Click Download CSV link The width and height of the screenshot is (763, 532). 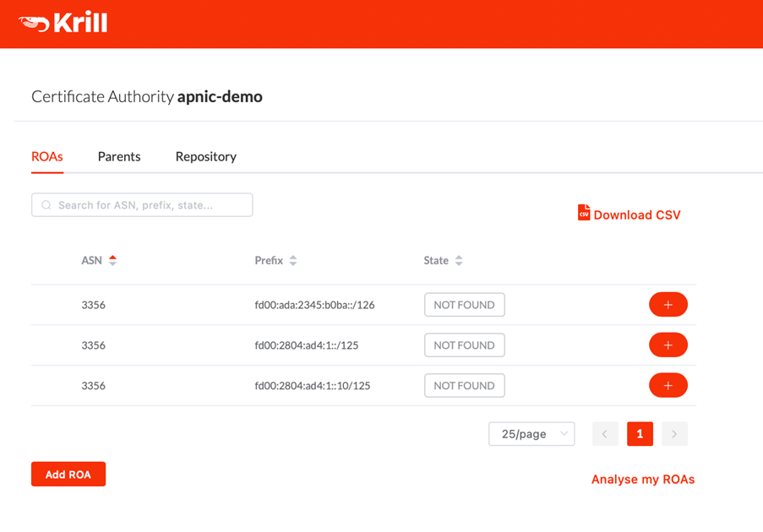pyautogui.click(x=637, y=215)
